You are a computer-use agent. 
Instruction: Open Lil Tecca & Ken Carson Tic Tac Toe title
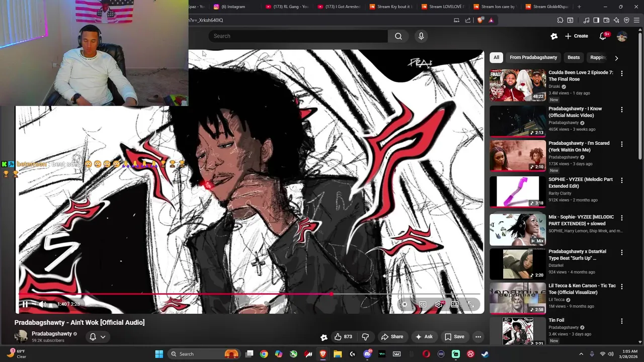582,289
